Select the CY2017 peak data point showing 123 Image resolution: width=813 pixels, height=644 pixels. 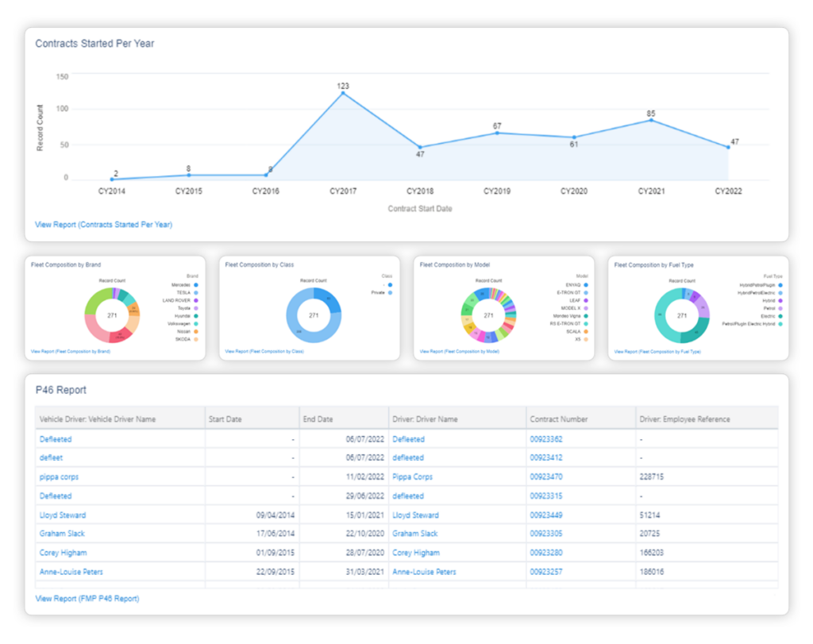tap(343, 93)
